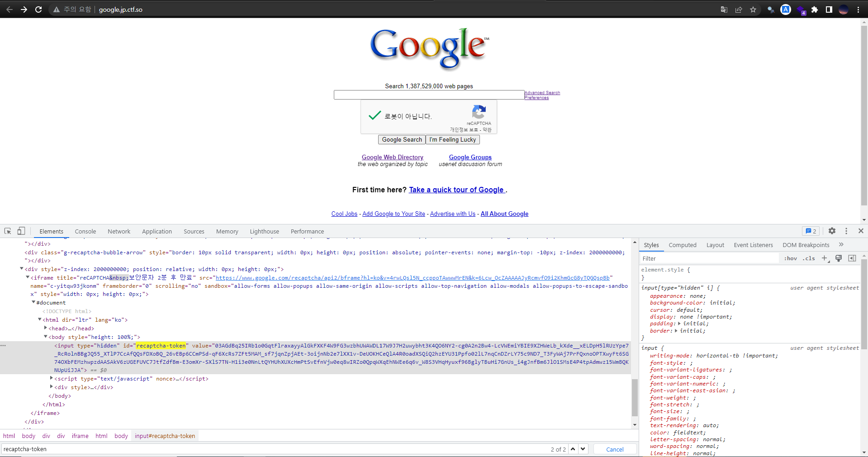Open the Cool Jobs link
The height and width of the screenshot is (457, 868).
(344, 214)
